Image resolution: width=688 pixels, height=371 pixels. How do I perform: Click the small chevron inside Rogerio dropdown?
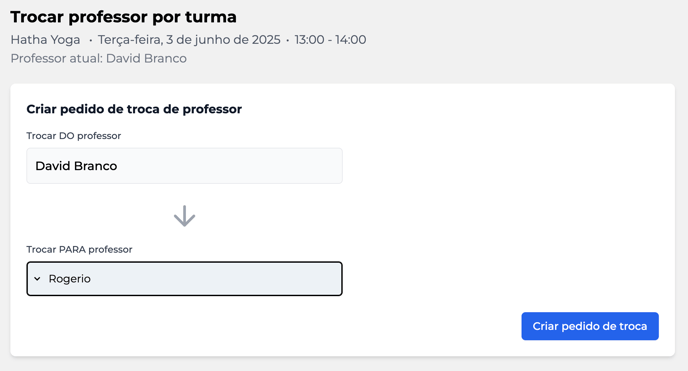[x=37, y=279]
